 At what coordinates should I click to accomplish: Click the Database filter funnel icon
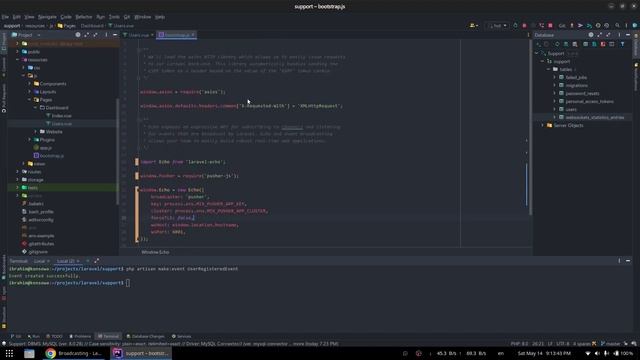[x=622, y=44]
